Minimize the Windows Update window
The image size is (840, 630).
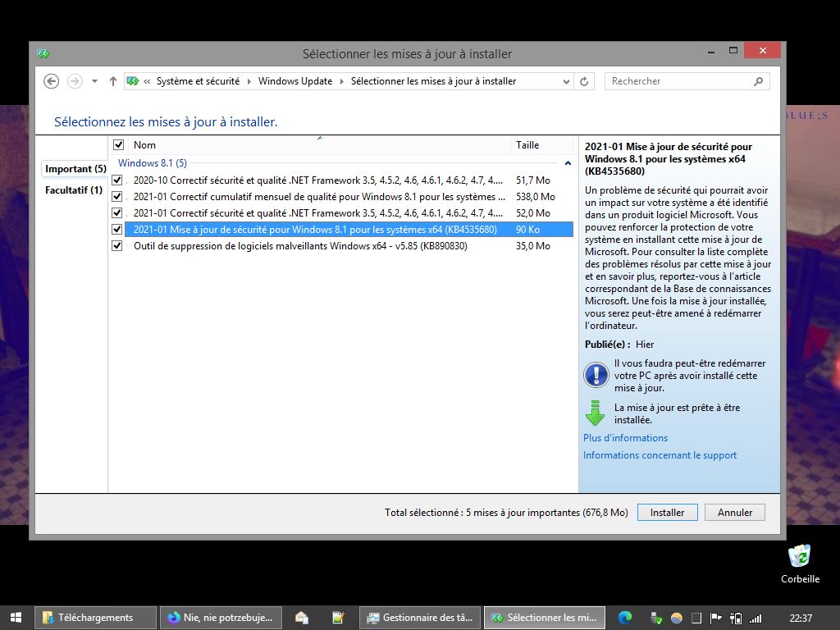tap(711, 52)
